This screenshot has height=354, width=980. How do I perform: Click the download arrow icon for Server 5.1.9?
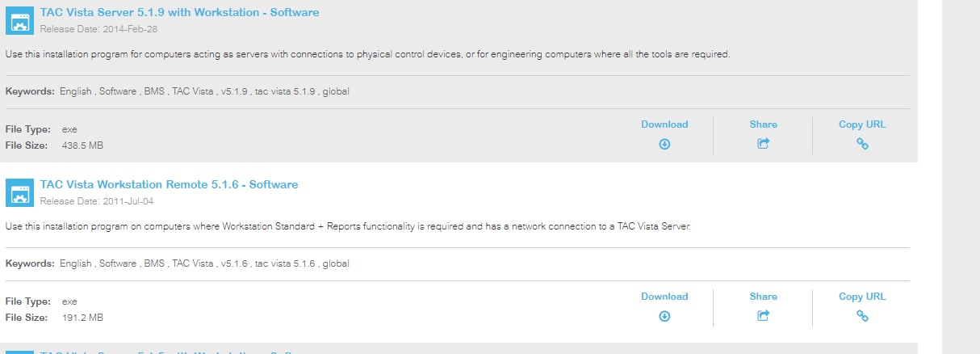pyautogui.click(x=664, y=144)
